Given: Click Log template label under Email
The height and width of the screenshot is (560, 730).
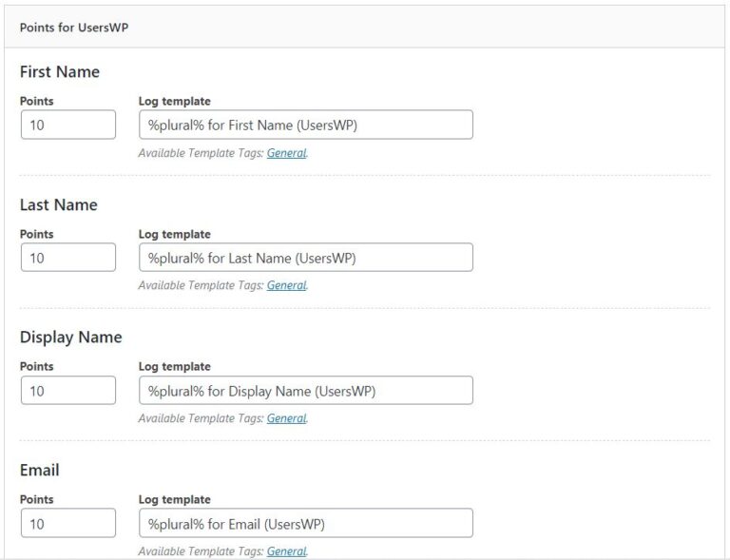Looking at the screenshot, I should click(175, 500).
